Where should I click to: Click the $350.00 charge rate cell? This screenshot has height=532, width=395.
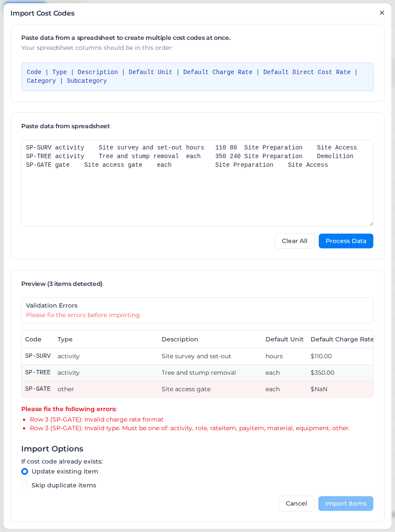[x=322, y=373]
